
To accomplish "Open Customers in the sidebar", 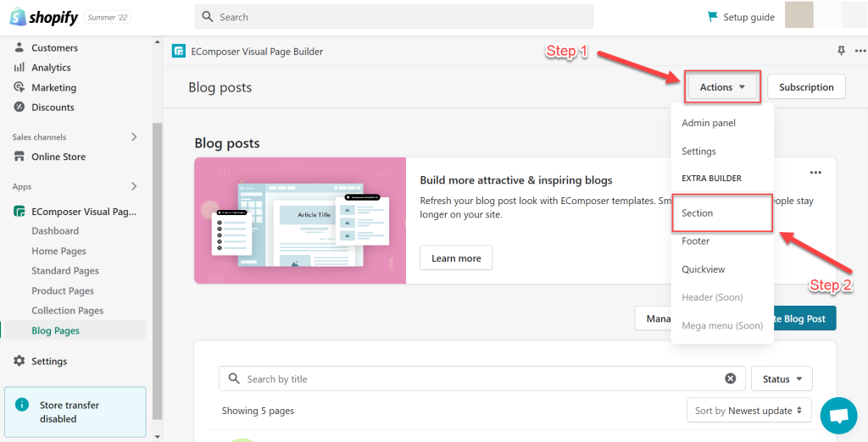I will tap(55, 47).
